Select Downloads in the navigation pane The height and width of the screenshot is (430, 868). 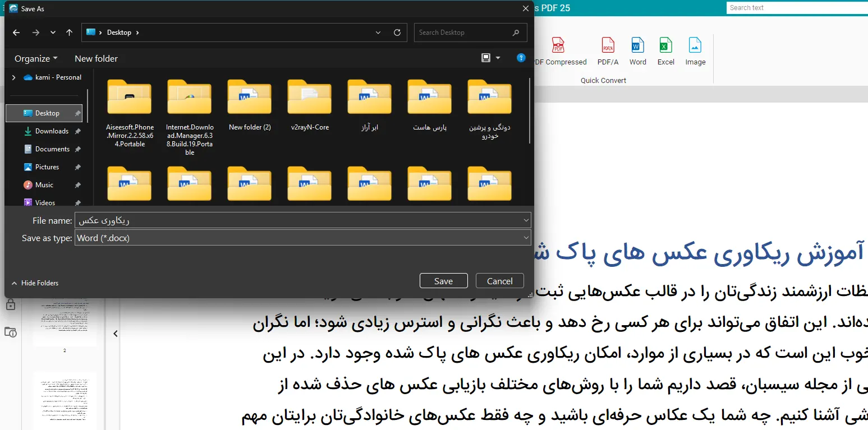(52, 131)
